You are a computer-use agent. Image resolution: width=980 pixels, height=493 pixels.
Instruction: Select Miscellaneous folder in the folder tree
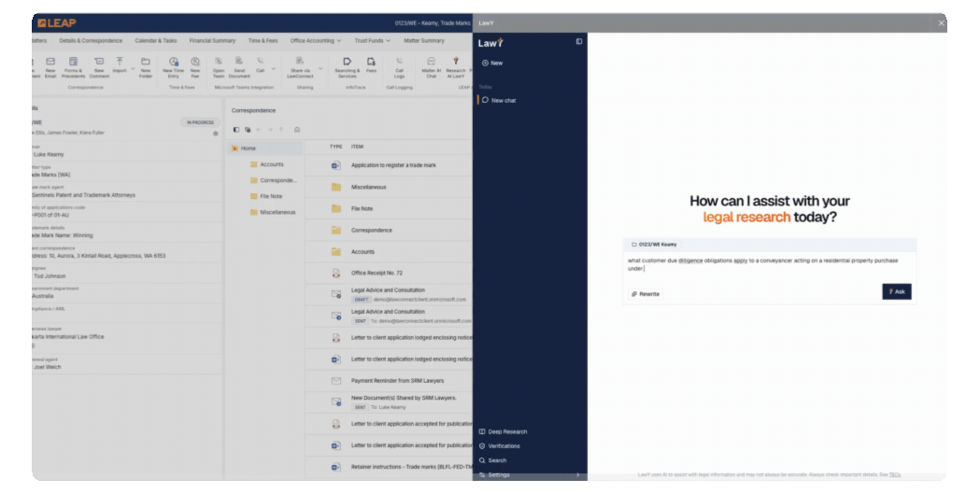(273, 213)
